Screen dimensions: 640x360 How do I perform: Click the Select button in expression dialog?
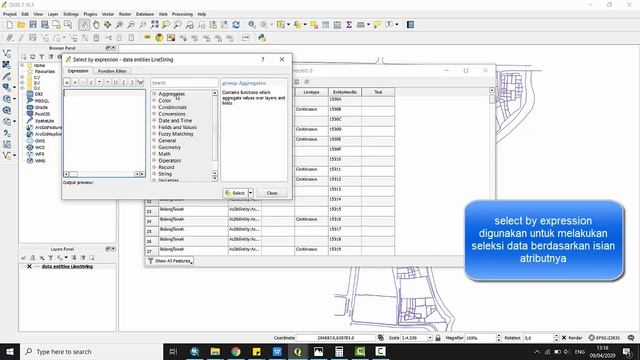click(x=236, y=193)
